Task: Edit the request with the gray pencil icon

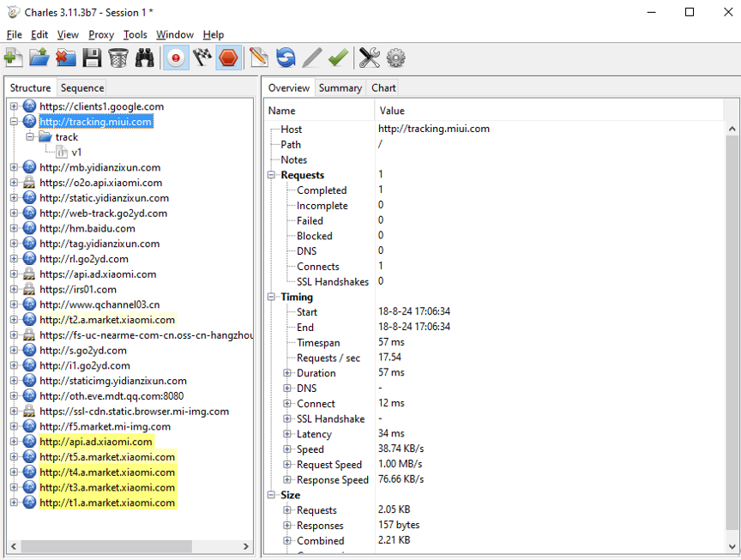Action: click(x=312, y=57)
